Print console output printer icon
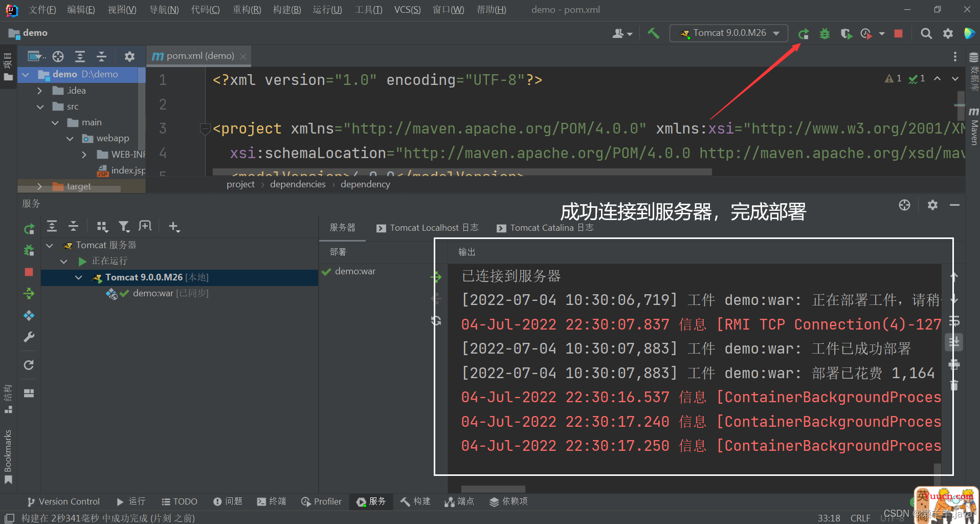Image resolution: width=980 pixels, height=524 pixels. pos(954,364)
